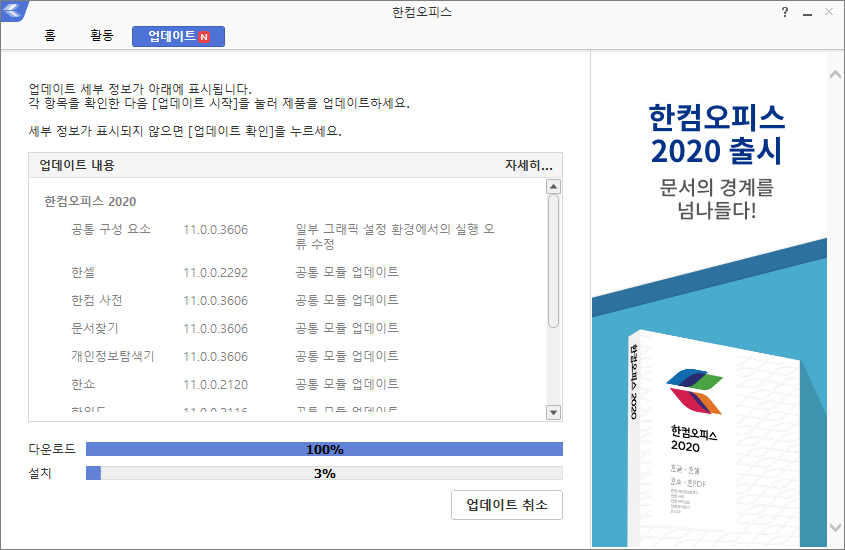This screenshot has height=550, width=845.
Task: Select the 한컴오피스 2020 list heading
Action: tap(90, 201)
